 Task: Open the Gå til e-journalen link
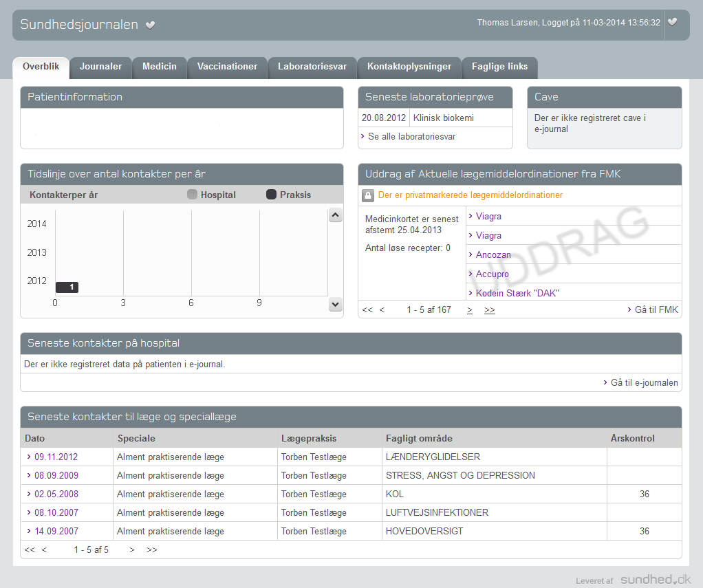(644, 383)
